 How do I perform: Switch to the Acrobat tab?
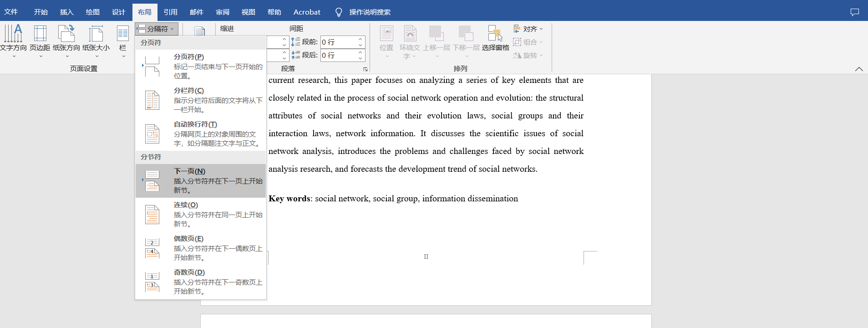[x=307, y=12]
